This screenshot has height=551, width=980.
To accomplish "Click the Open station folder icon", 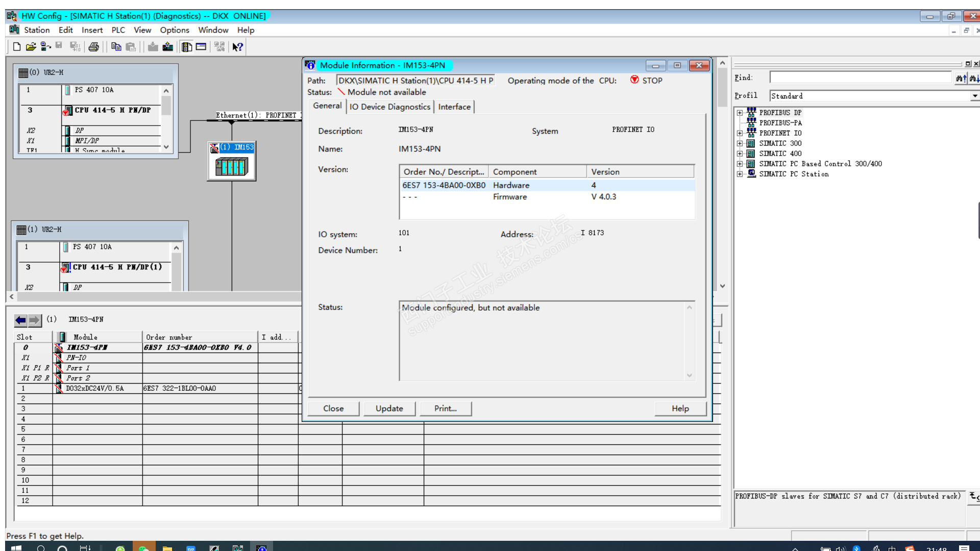I will pyautogui.click(x=31, y=47).
